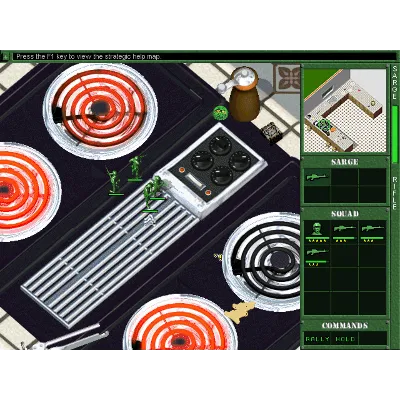Select the empty second Sarge inventory slot
Image resolution: width=400 pixels, height=400 pixels.
point(344,177)
